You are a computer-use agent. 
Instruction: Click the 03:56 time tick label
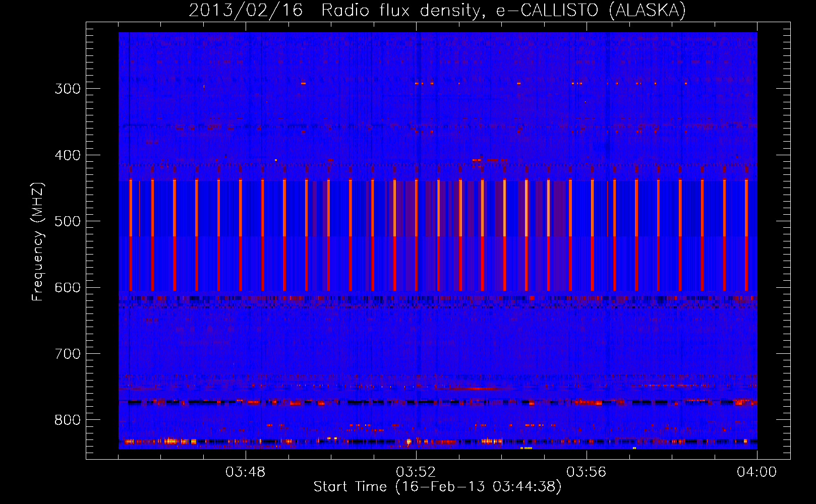(x=587, y=472)
